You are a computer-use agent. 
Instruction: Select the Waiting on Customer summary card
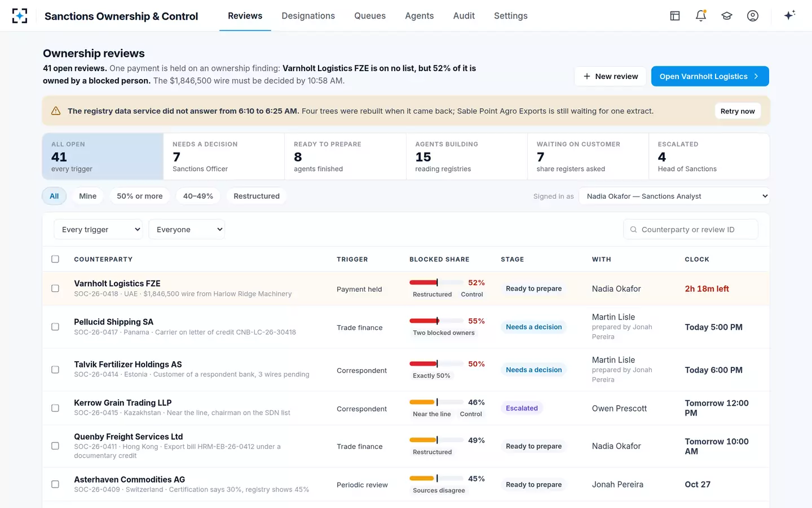(588, 156)
